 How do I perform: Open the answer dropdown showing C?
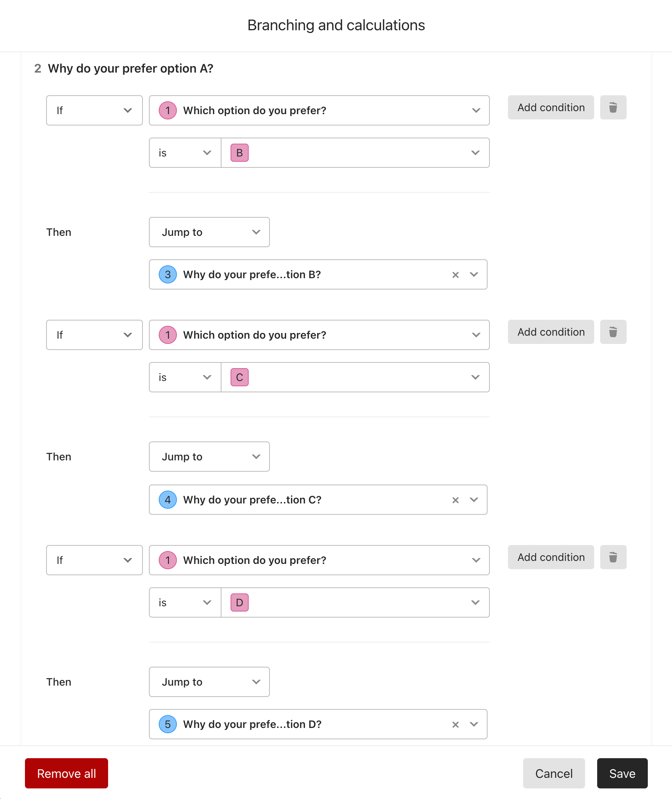pos(355,377)
